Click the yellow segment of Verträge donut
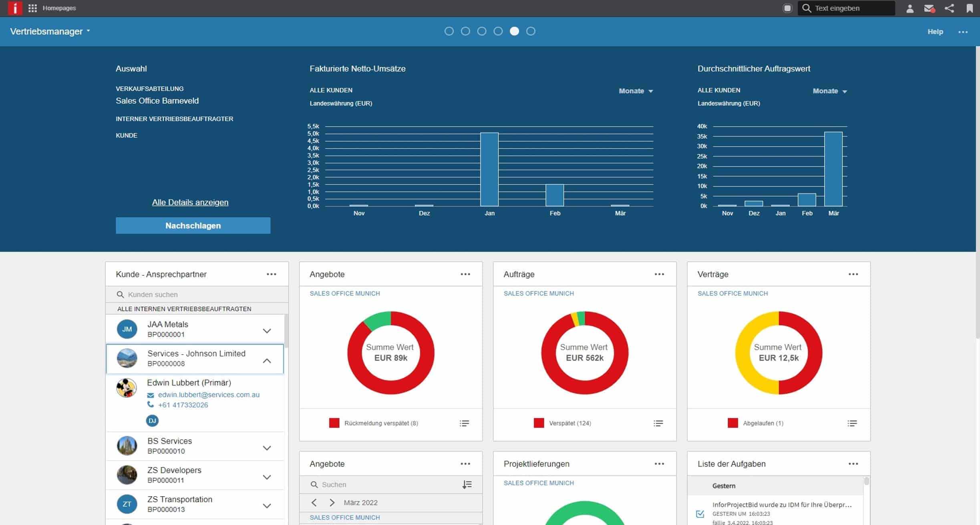 tap(743, 353)
